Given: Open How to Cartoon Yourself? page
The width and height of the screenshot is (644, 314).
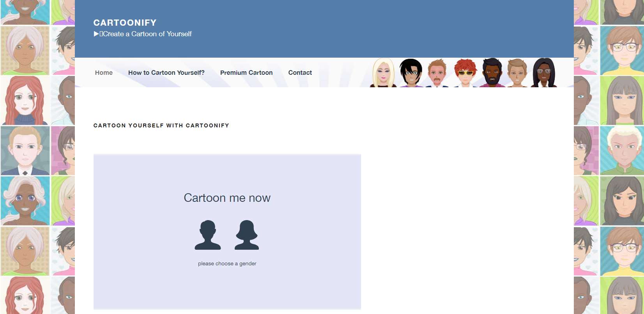Looking at the screenshot, I should click(x=166, y=72).
